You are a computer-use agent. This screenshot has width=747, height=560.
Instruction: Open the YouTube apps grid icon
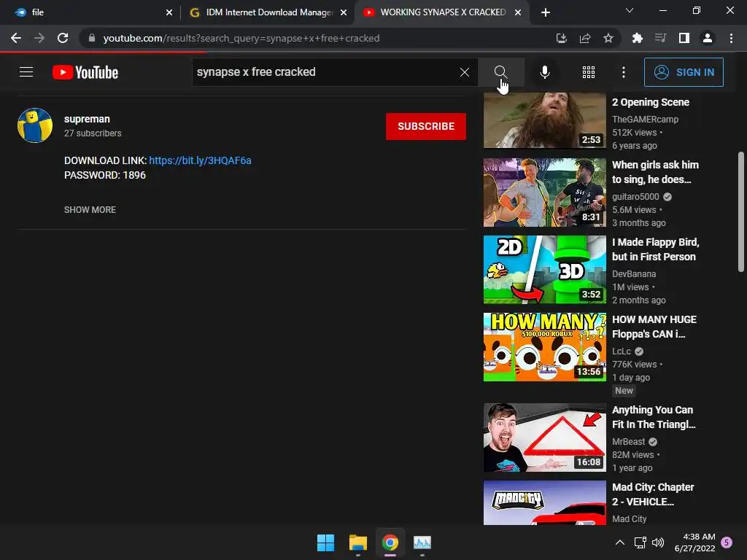[x=589, y=72]
